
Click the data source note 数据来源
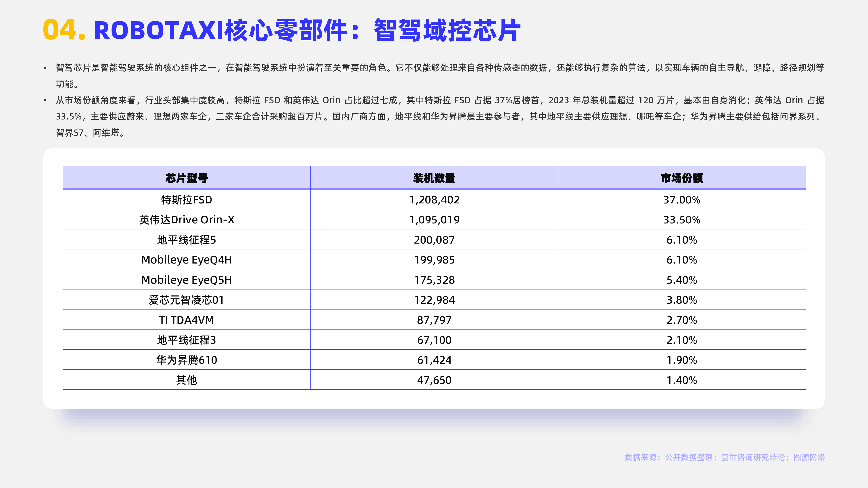[x=725, y=457]
